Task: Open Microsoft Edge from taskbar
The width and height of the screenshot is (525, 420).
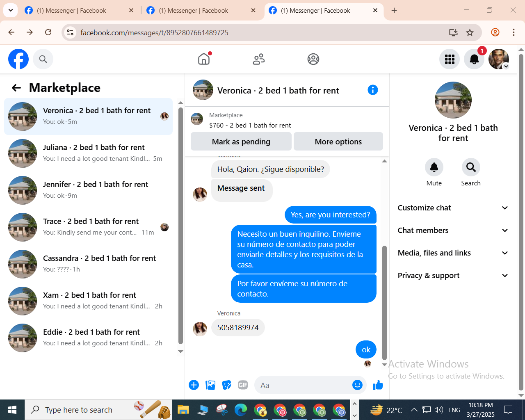Action: click(241, 410)
